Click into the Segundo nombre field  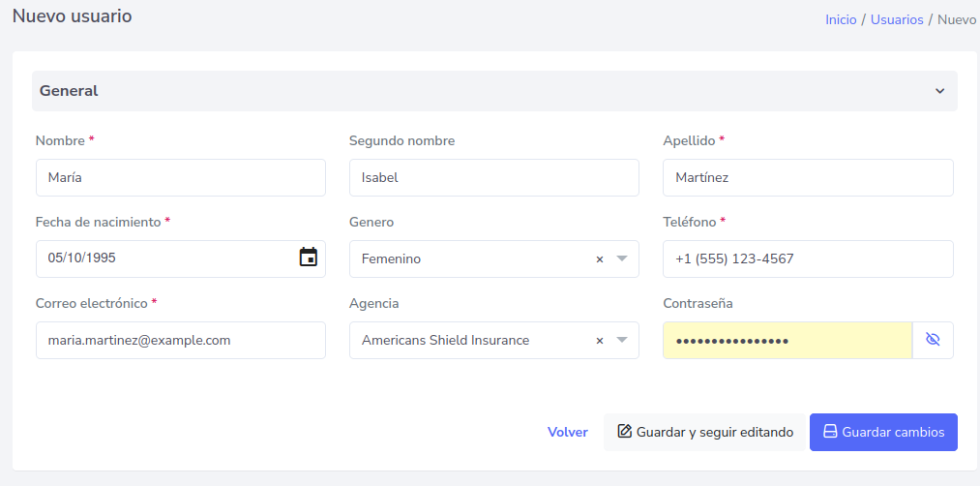click(493, 178)
